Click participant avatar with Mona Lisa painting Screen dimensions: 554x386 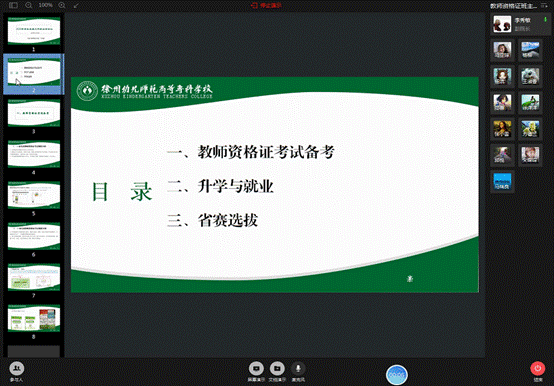502,129
